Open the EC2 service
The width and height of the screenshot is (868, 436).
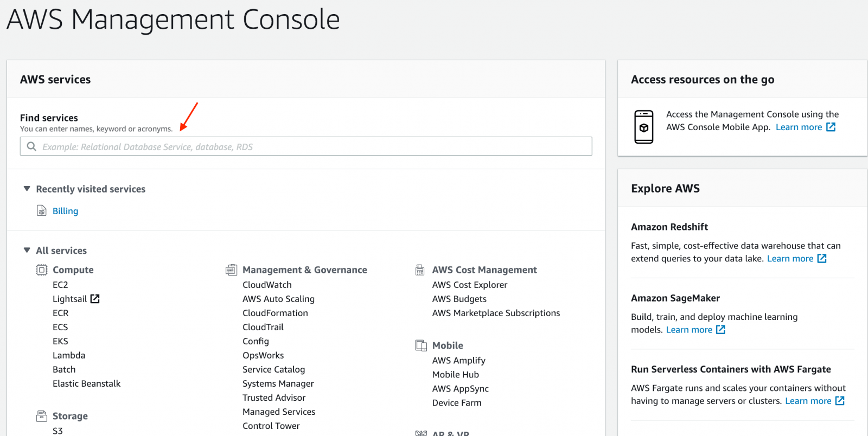pos(60,285)
